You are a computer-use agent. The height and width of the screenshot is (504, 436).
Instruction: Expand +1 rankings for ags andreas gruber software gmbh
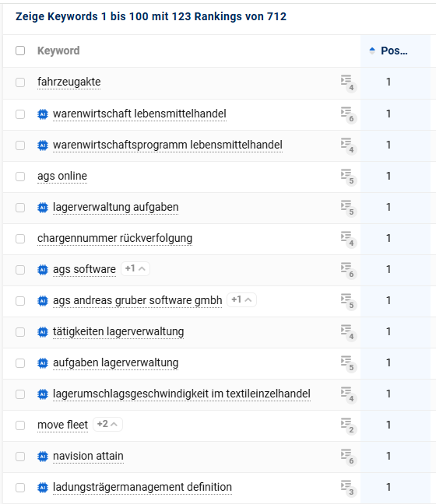pyautogui.click(x=241, y=300)
